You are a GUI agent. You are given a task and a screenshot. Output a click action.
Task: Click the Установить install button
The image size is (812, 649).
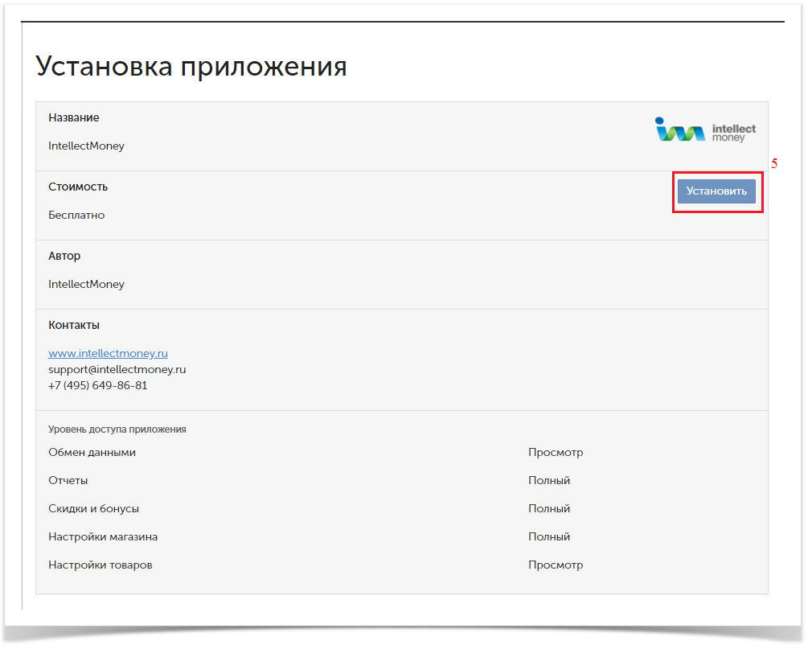coord(716,191)
